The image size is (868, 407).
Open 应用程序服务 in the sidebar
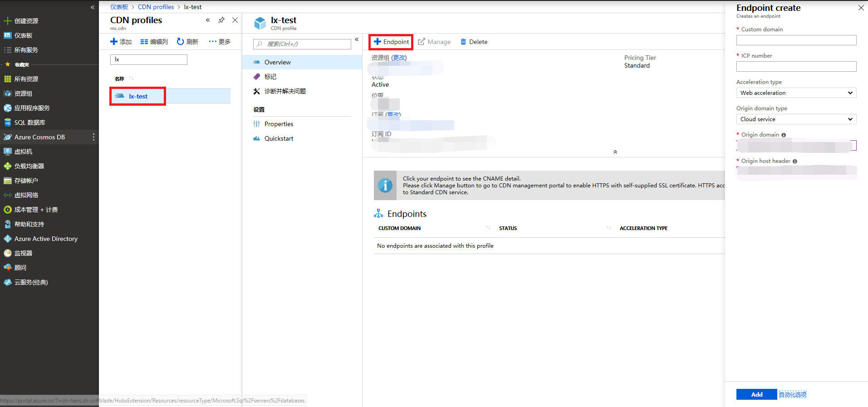pos(32,108)
